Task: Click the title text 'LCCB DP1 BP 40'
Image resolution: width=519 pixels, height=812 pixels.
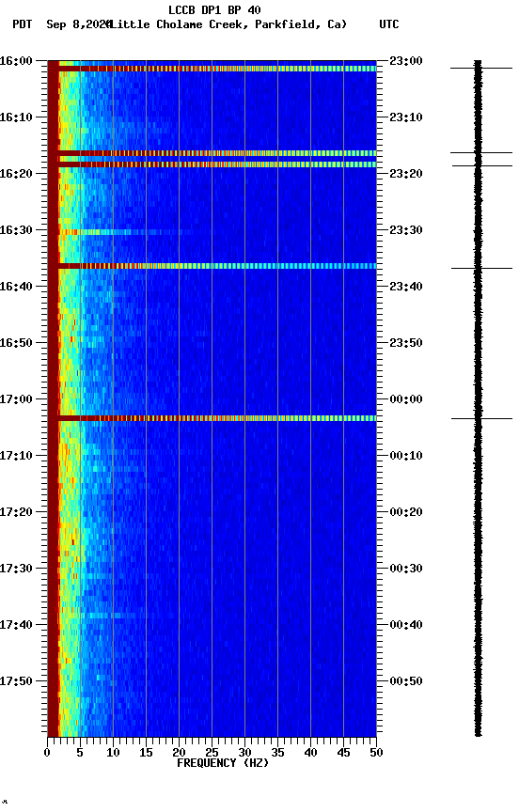Action: pyautogui.click(x=214, y=9)
